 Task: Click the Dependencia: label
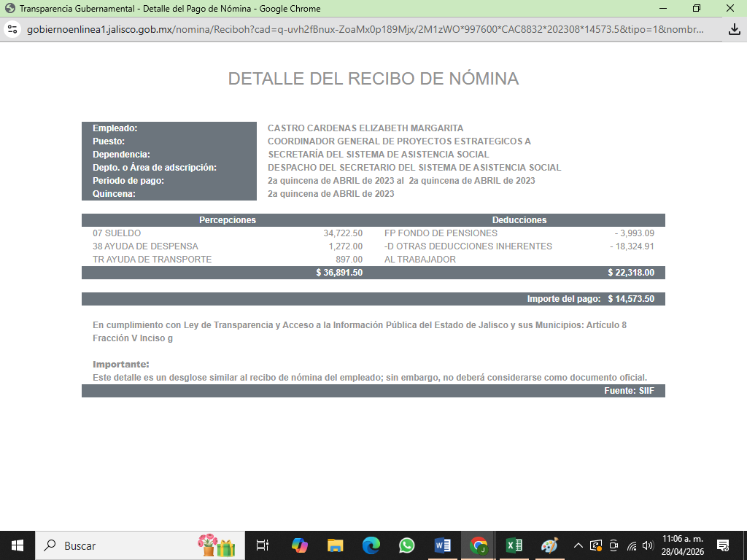point(122,155)
